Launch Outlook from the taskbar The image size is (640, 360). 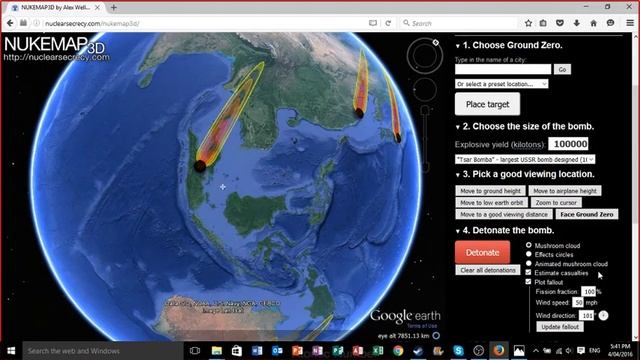277,351
